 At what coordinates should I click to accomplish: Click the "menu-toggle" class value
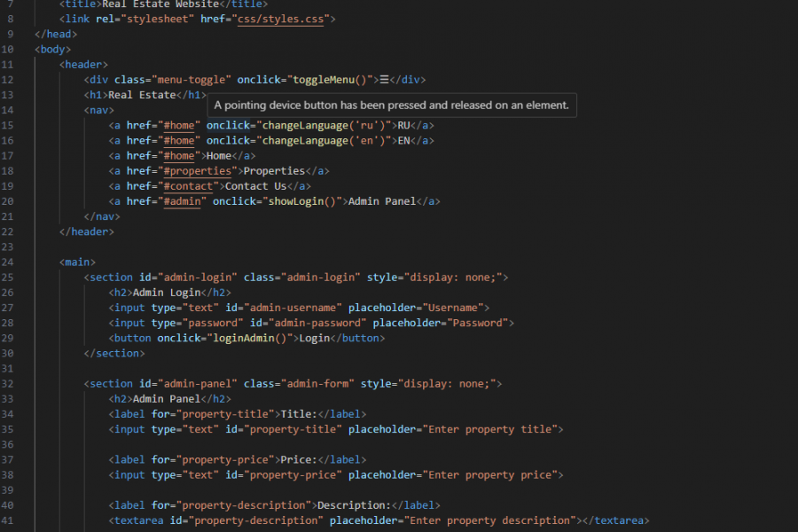192,80
